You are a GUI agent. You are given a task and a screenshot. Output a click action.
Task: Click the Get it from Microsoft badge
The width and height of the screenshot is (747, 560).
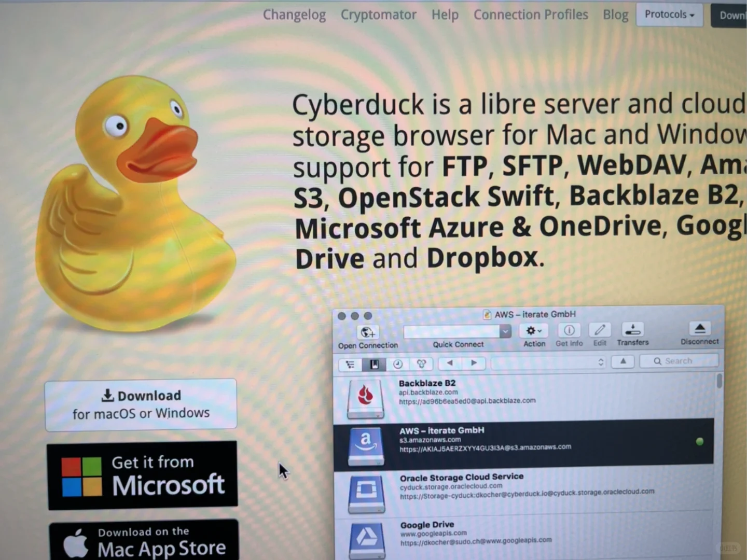(x=142, y=475)
